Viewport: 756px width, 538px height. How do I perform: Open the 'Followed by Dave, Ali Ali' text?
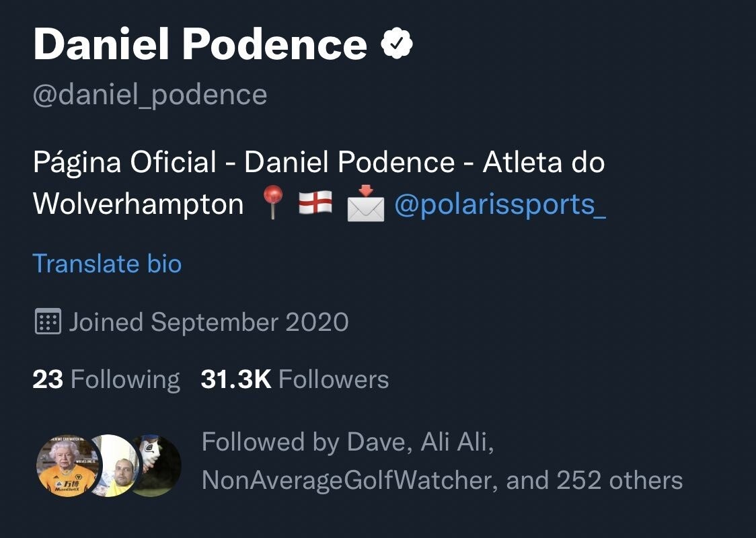click(x=348, y=443)
